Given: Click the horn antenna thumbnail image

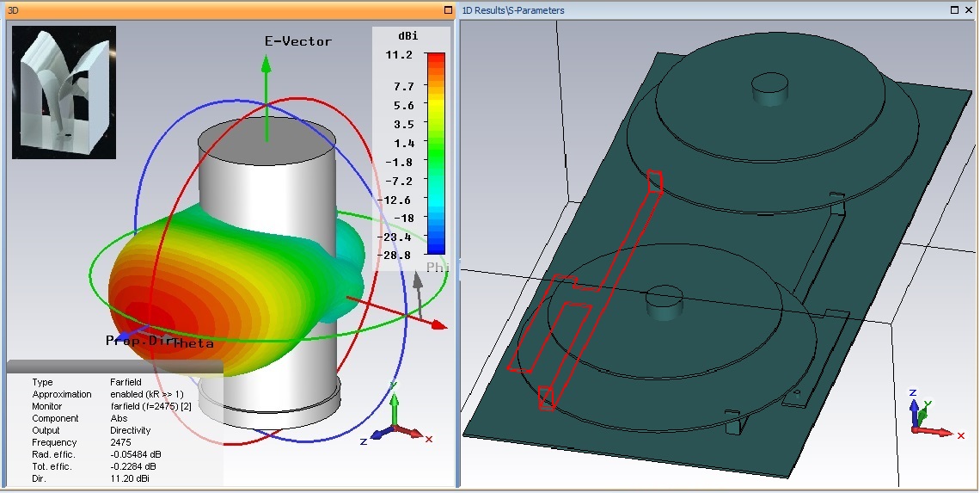Looking at the screenshot, I should click(x=64, y=93).
